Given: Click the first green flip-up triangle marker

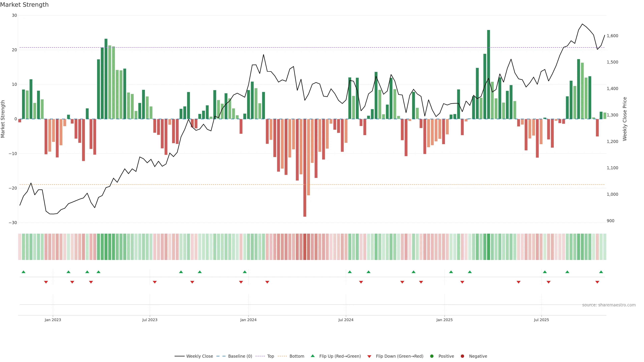Looking at the screenshot, I should click(x=23, y=272).
